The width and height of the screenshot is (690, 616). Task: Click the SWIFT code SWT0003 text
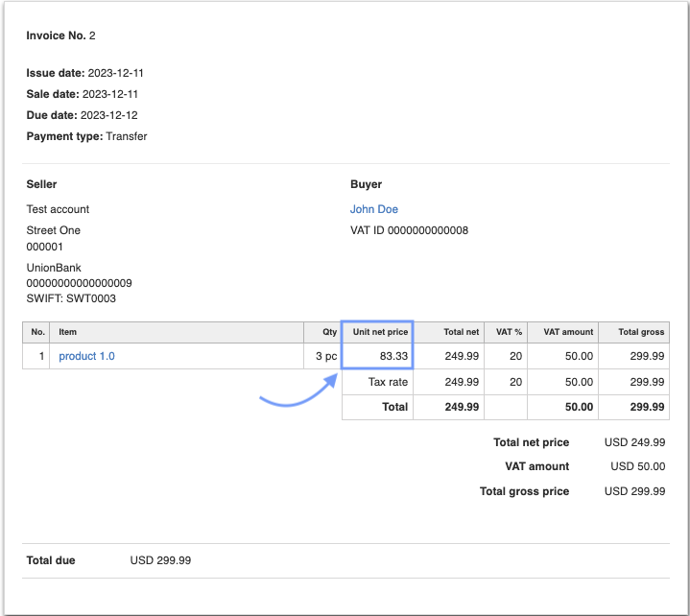pos(72,298)
